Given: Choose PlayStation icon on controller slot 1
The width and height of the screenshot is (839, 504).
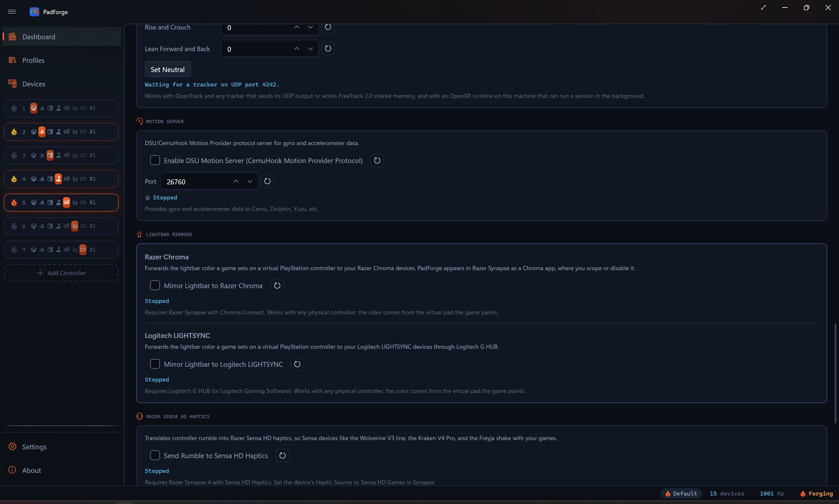Looking at the screenshot, I should tap(42, 108).
